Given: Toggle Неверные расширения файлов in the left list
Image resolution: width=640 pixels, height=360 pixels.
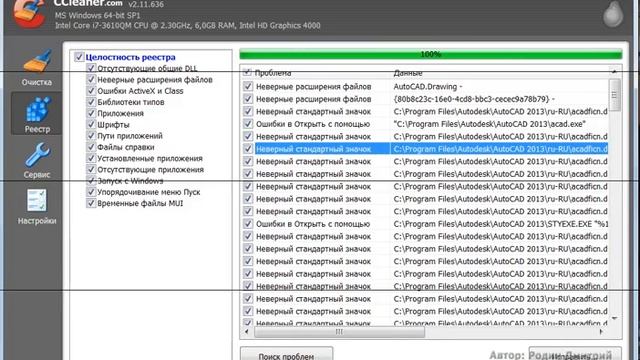Looking at the screenshot, I should (x=91, y=80).
